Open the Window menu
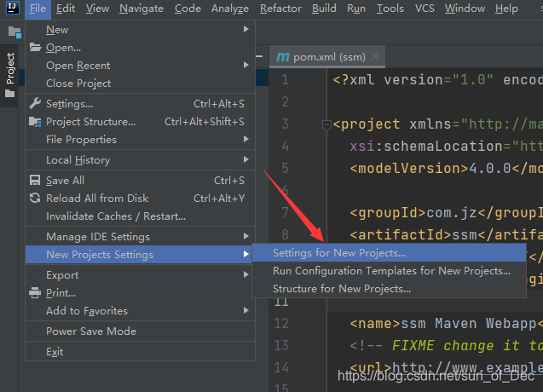Viewport: 543px width, 392px height. (x=465, y=9)
